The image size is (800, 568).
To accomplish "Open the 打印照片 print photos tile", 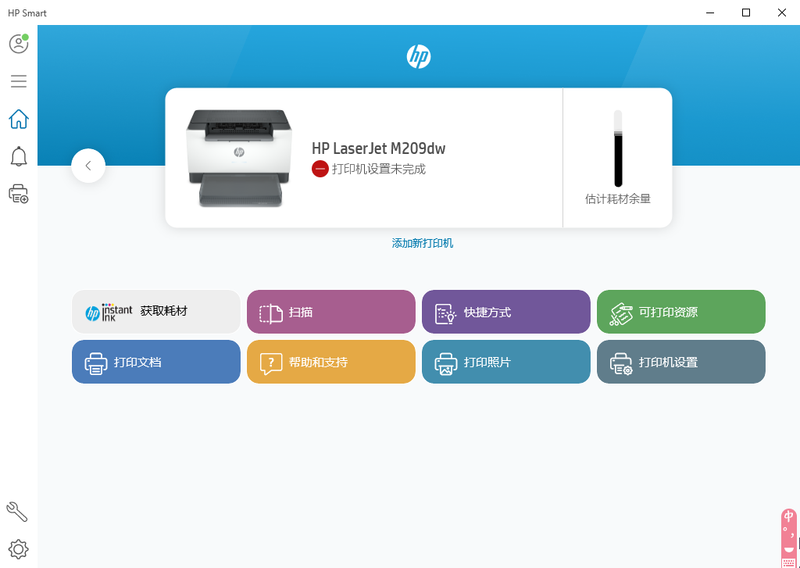I will tap(506, 362).
